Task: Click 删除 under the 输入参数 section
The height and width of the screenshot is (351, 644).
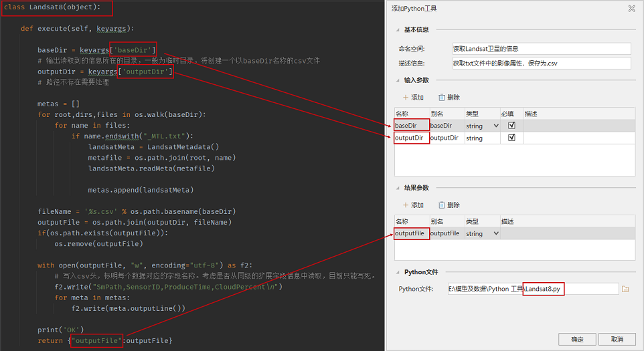Action: [x=449, y=98]
